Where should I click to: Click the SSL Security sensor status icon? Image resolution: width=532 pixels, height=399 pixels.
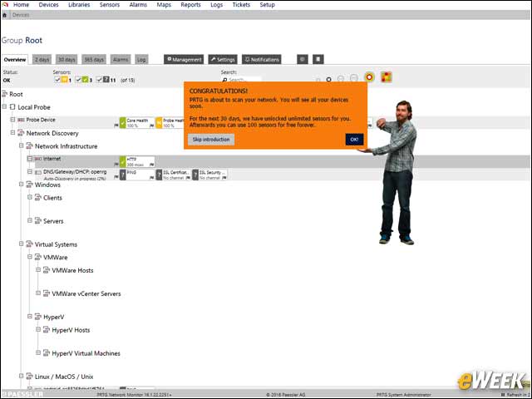(x=195, y=175)
